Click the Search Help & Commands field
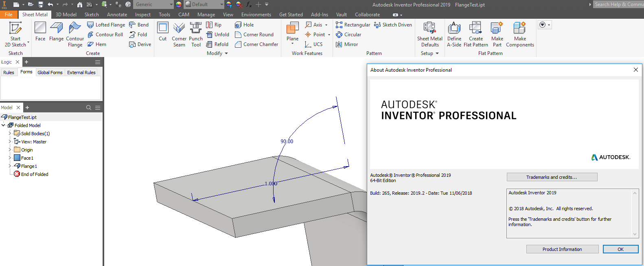The height and width of the screenshot is (266, 644). [618, 4]
